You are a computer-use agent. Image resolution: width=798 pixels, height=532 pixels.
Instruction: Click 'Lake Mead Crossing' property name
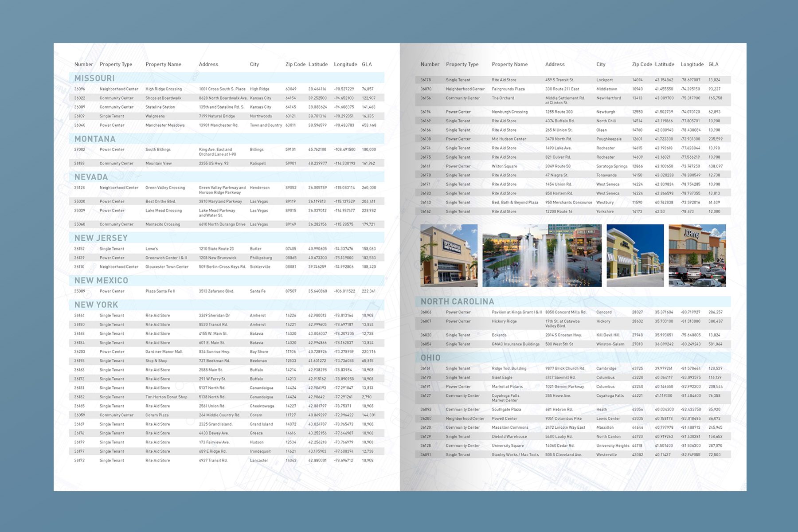point(164,211)
